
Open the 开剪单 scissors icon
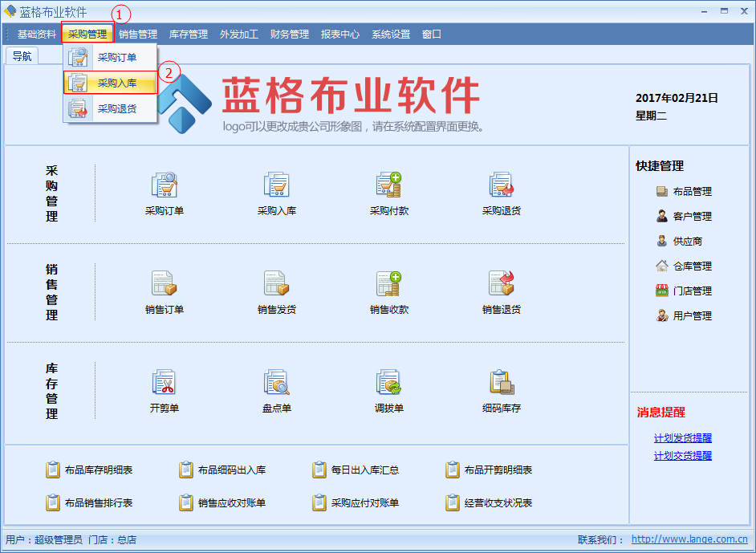point(165,383)
